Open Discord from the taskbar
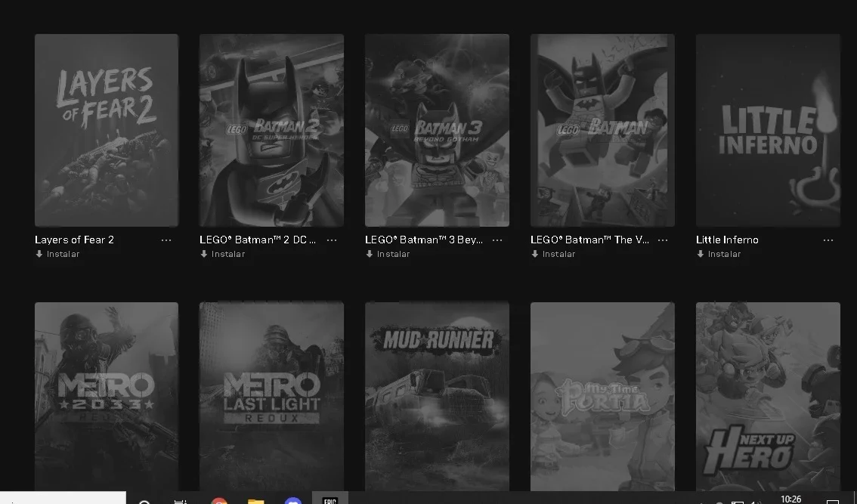857x504 pixels. tap(293, 499)
